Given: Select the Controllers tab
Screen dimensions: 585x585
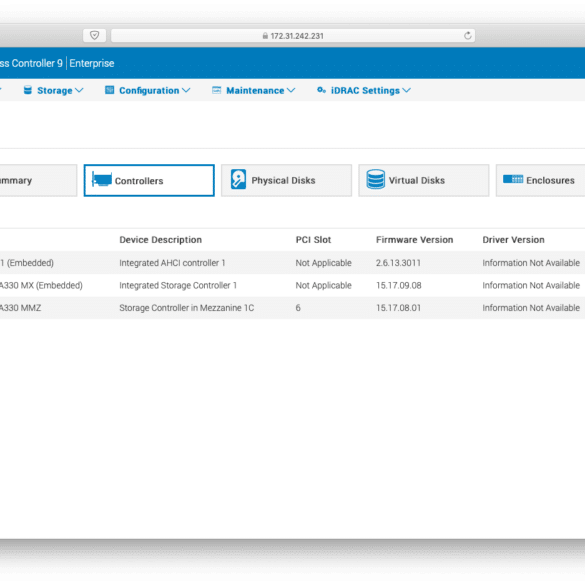Looking at the screenshot, I should 149,180.
